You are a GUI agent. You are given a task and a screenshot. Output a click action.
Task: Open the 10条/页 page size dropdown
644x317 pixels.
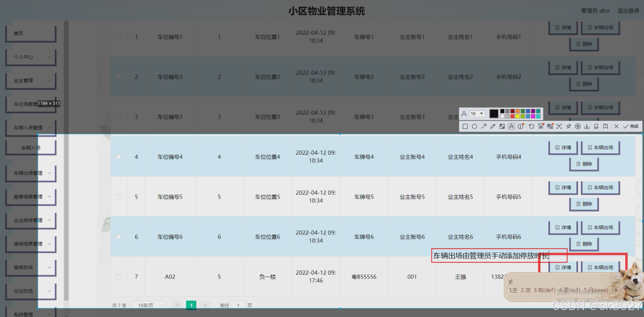(149, 305)
